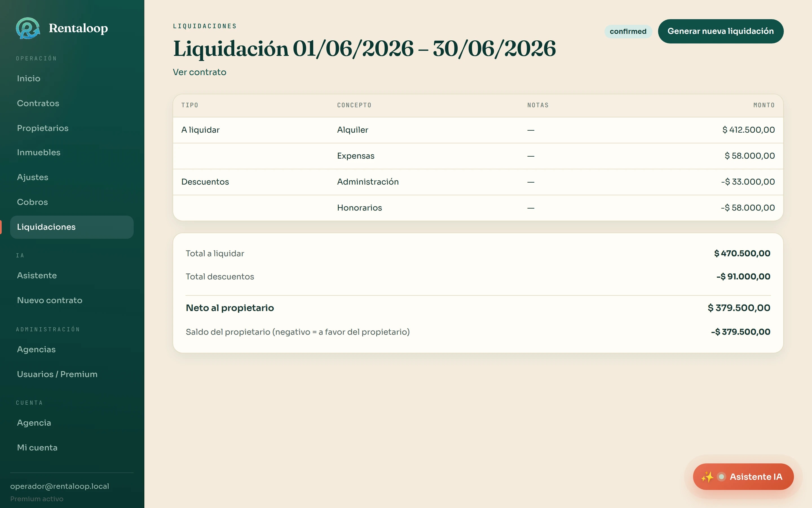The image size is (812, 508).
Task: Click the -$ 58.000,00 Honorarios amount
Action: 748,208
